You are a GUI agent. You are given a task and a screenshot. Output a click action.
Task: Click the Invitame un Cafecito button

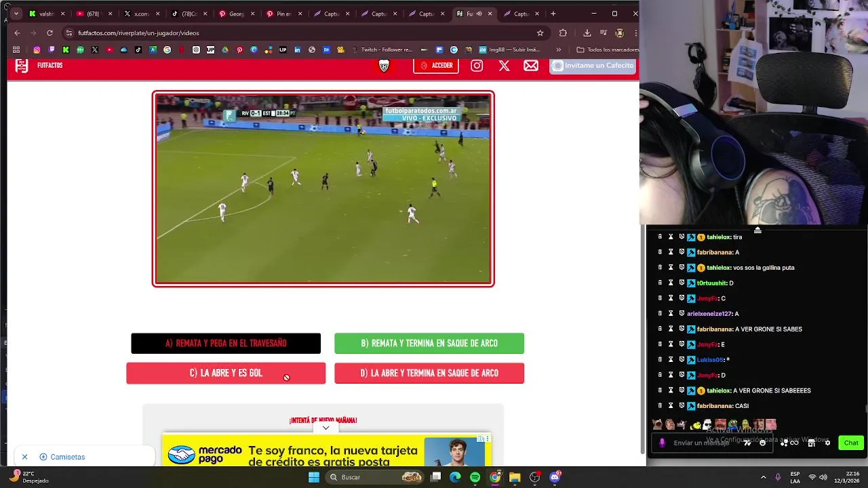coord(593,66)
